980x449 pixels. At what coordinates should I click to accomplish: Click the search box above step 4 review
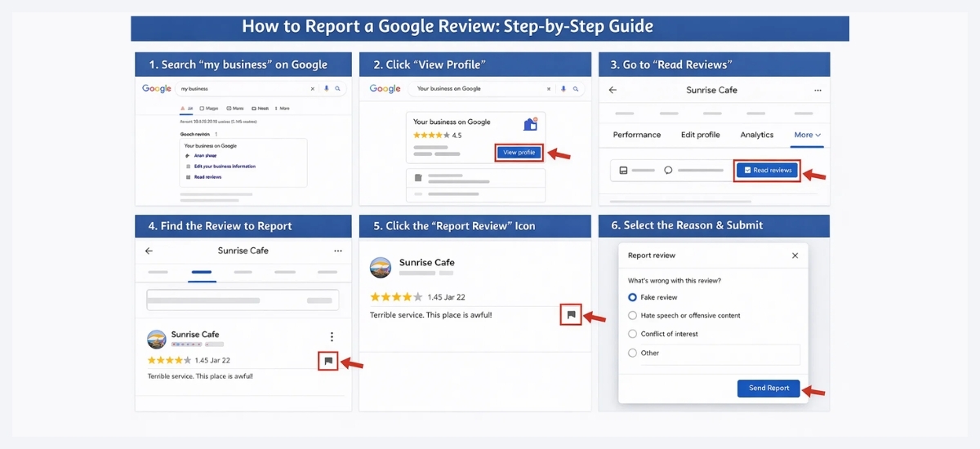pyautogui.click(x=243, y=300)
